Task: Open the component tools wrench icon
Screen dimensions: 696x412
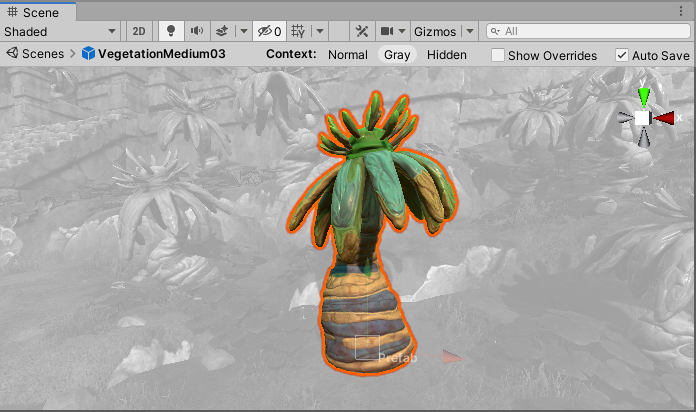Action: 363,31
